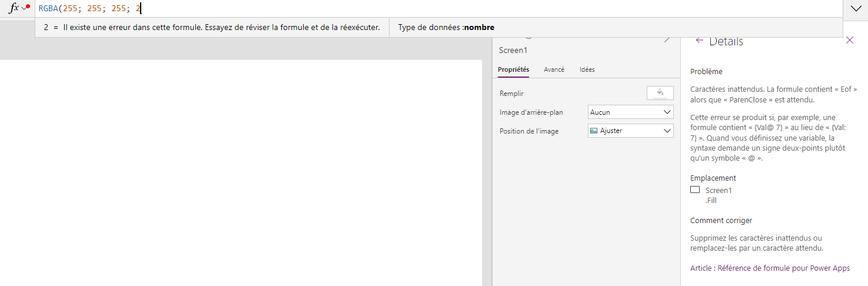Click the Comment corriger heading

pos(721,221)
